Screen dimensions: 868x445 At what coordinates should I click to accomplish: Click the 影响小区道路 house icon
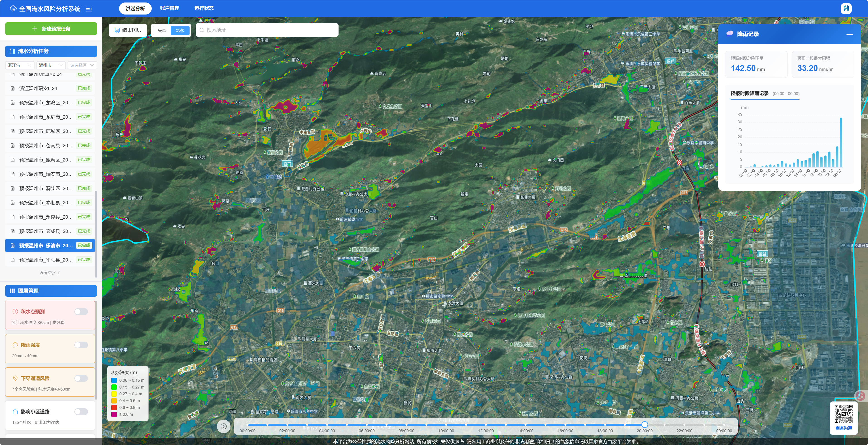coord(15,412)
